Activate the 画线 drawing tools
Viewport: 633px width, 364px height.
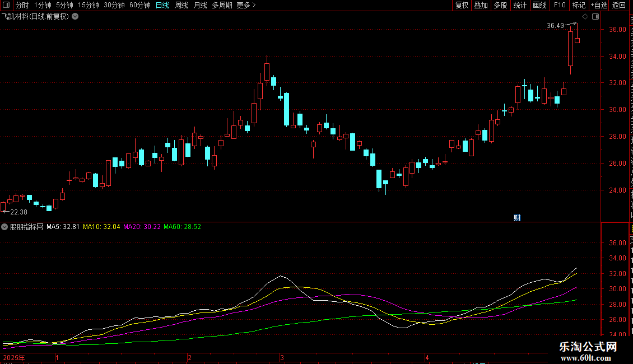pyautogui.click(x=540, y=5)
